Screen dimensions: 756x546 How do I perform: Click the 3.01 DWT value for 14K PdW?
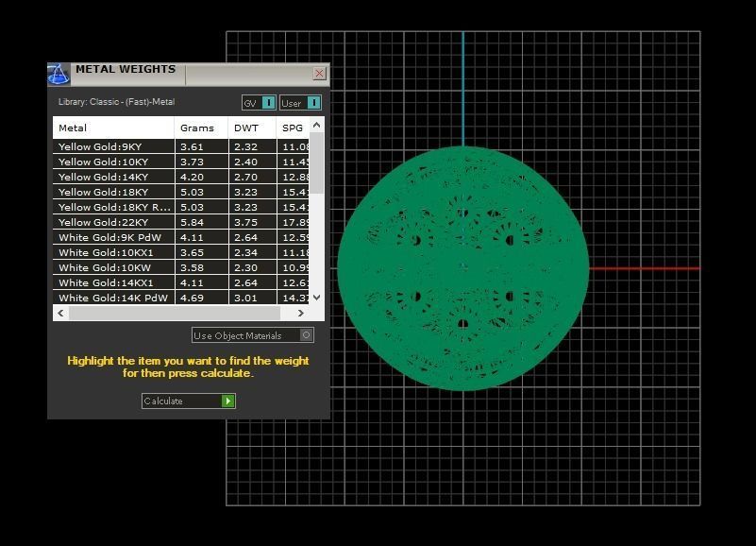point(246,298)
